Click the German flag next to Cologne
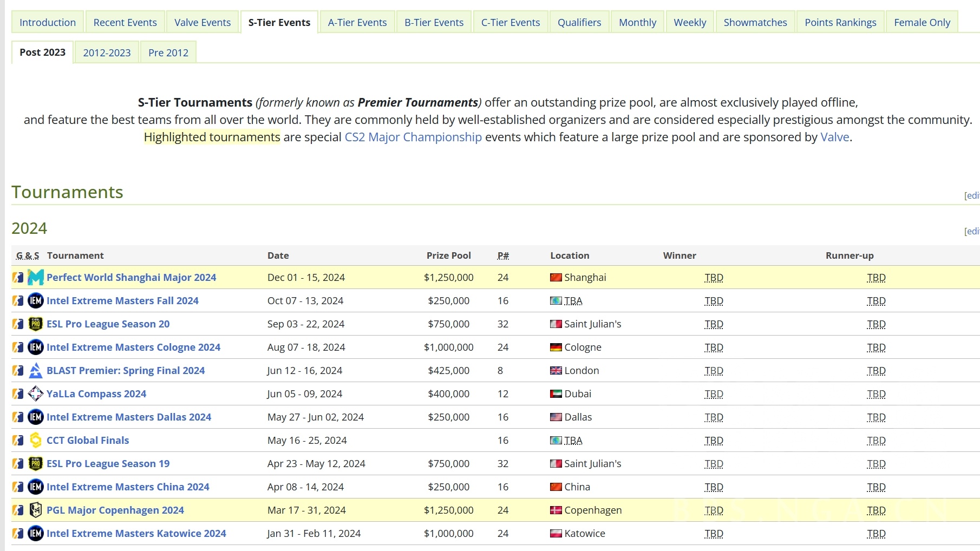Image resolution: width=980 pixels, height=551 pixels. pos(556,347)
